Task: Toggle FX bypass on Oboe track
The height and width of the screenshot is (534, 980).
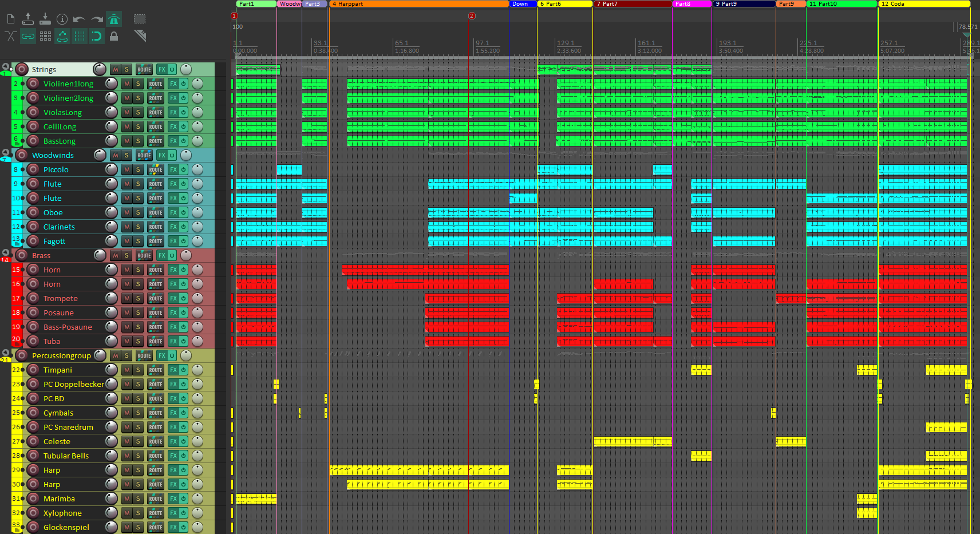Action: [x=183, y=212]
